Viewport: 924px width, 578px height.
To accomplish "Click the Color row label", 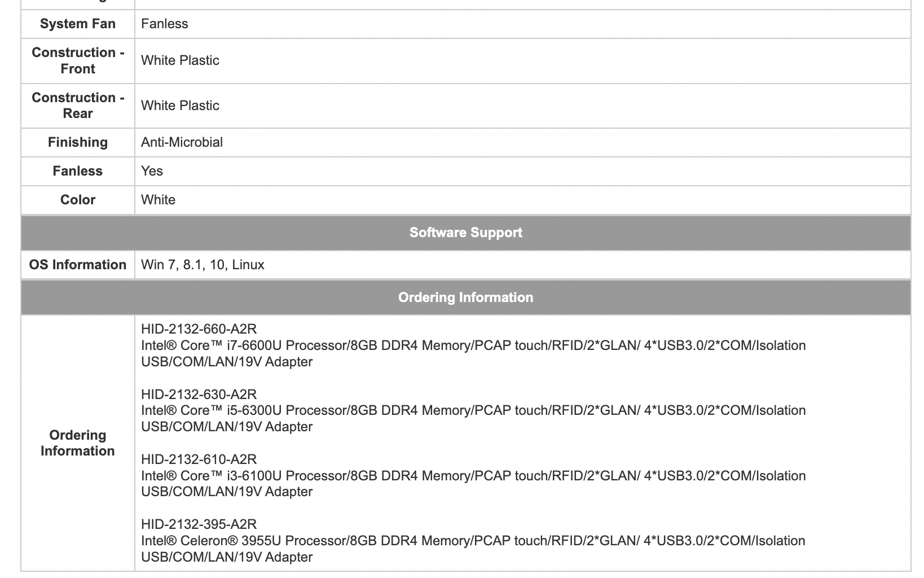I will point(78,200).
